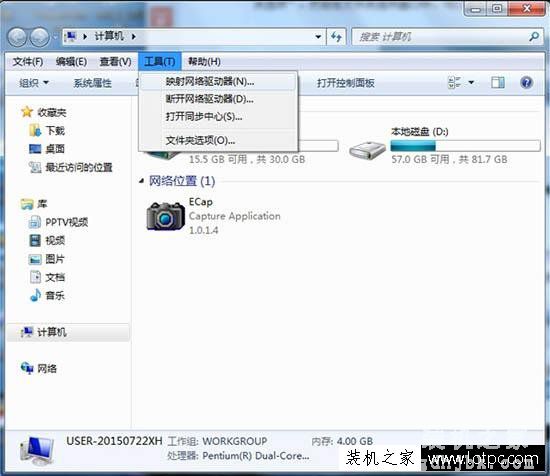Image resolution: width=550 pixels, height=476 pixels.
Task: Click the computer icon in address bar
Action: point(71,36)
